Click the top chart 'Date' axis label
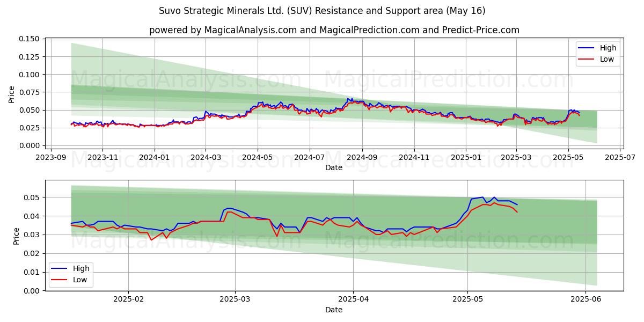This screenshot has width=644, height=322. coord(334,167)
